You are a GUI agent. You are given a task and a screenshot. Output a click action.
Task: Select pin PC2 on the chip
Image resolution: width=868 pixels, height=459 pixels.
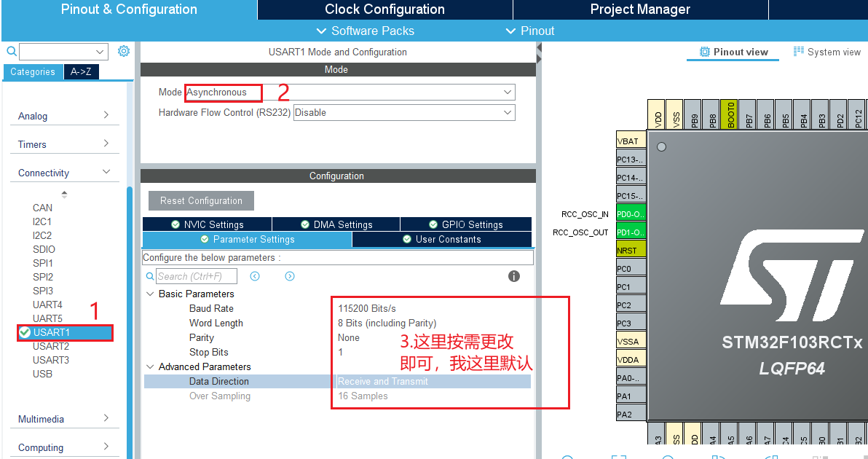click(x=631, y=305)
